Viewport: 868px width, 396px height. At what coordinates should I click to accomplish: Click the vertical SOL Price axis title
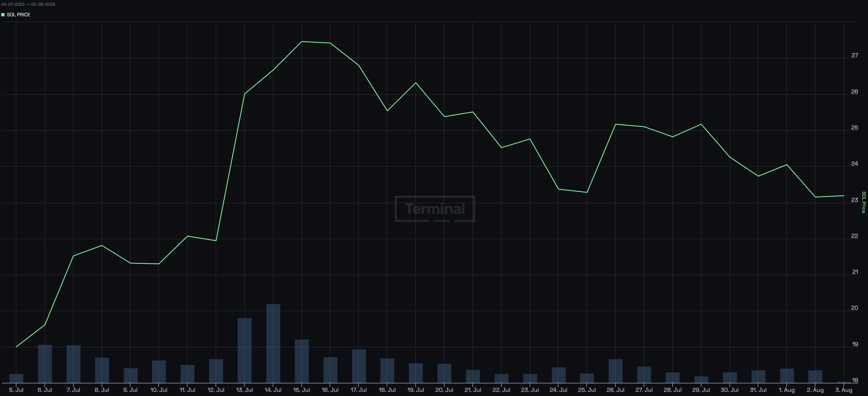coord(863,202)
